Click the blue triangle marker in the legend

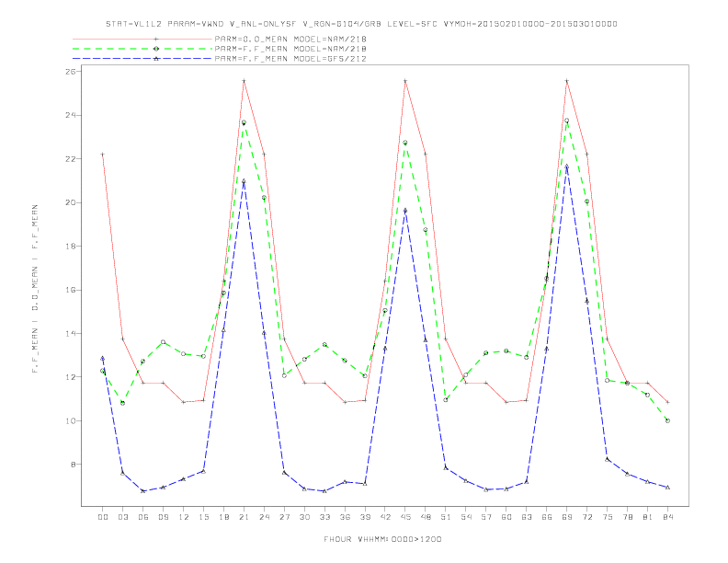click(156, 59)
